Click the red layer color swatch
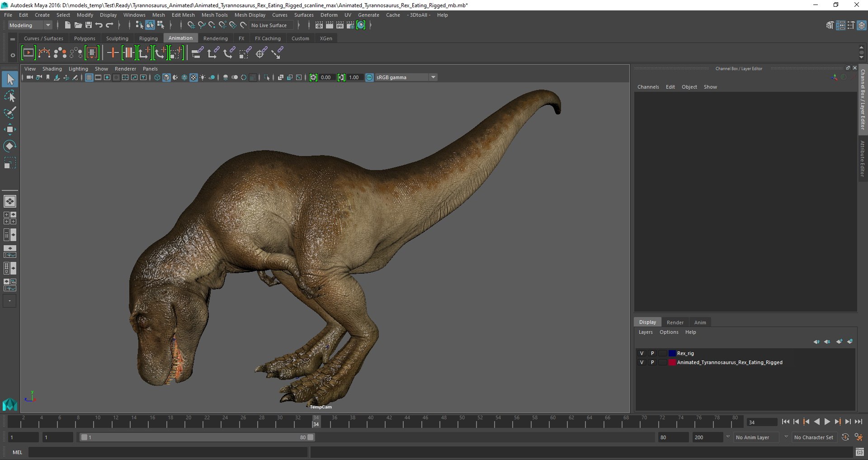This screenshot has width=868, height=460. (672, 362)
